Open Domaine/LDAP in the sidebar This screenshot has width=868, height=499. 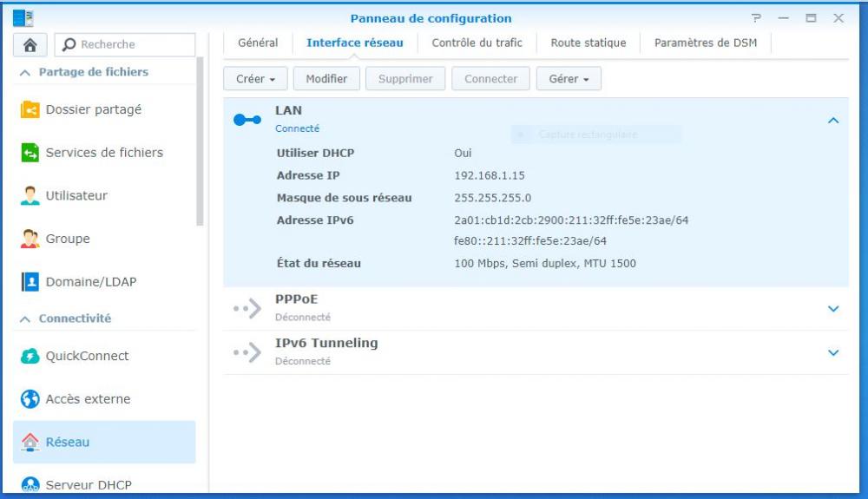pyautogui.click(x=104, y=281)
